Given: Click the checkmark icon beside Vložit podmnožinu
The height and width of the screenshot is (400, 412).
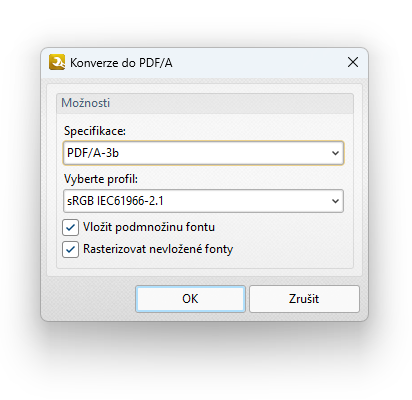Looking at the screenshot, I should [x=70, y=227].
